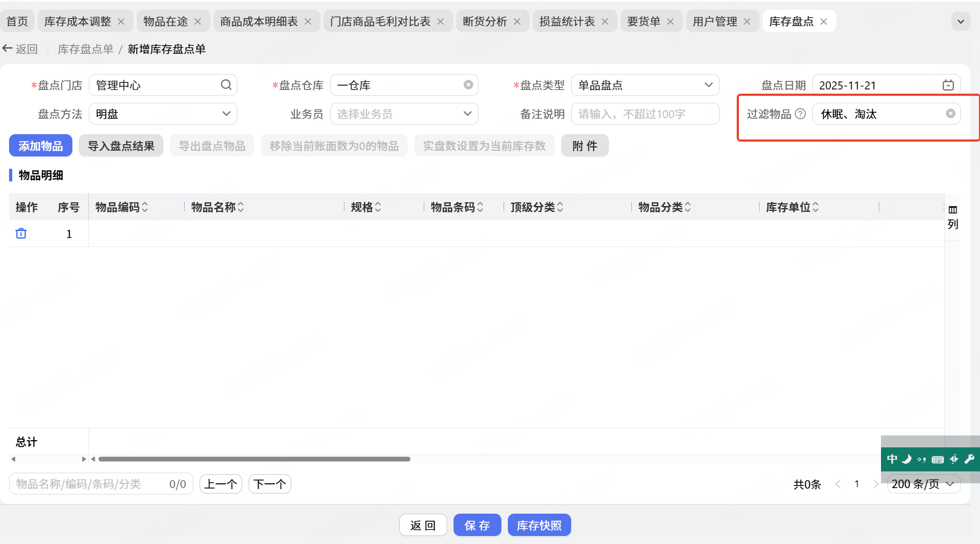The width and height of the screenshot is (980, 544).
Task: Close the 商品成本明细表 tab
Action: [308, 21]
